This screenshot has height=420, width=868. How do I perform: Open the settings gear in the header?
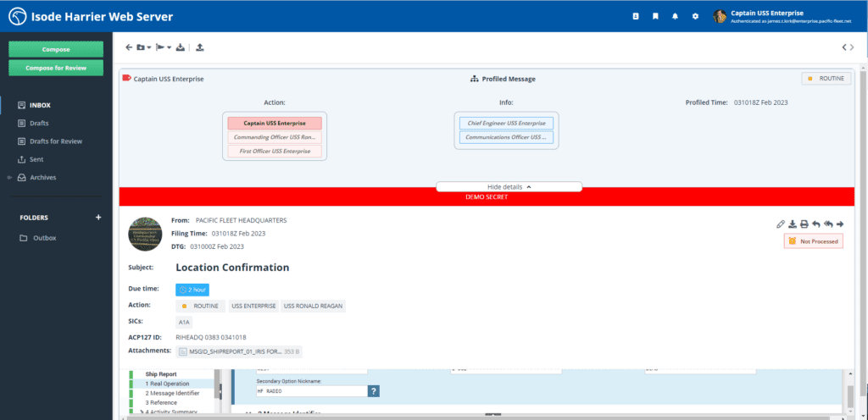[695, 16]
